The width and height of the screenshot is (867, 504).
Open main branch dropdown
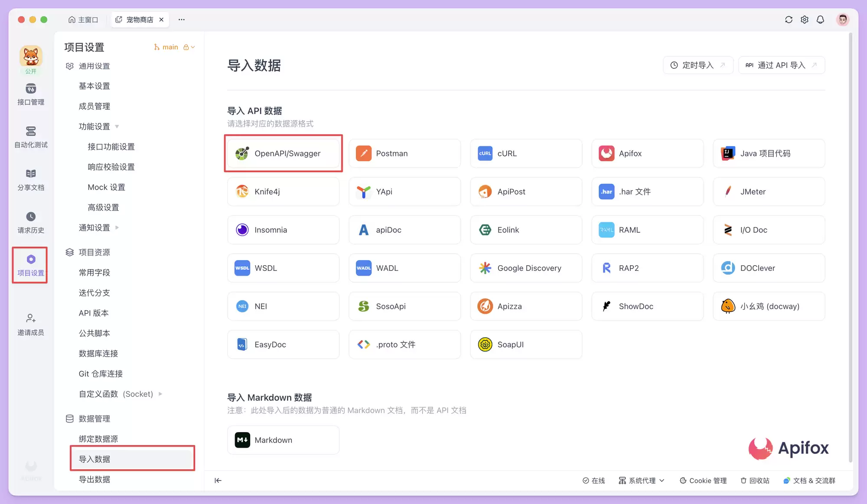point(174,47)
